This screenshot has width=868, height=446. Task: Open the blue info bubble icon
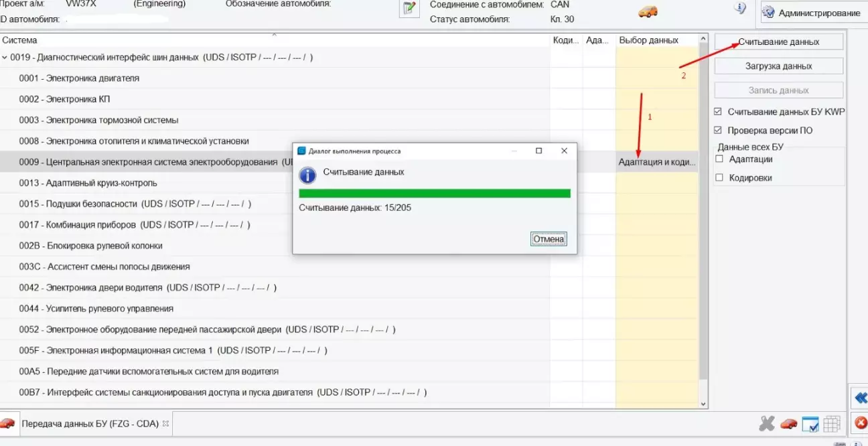(740, 9)
